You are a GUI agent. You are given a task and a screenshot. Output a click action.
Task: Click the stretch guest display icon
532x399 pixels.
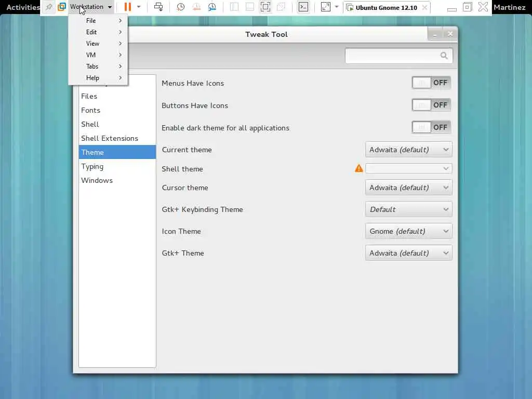click(326, 7)
